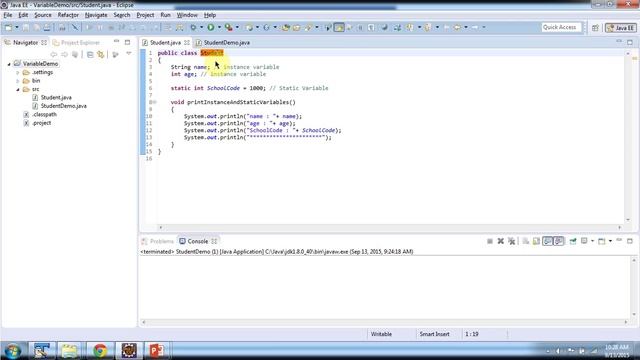Open the Edit menu

pyautogui.click(x=23, y=15)
